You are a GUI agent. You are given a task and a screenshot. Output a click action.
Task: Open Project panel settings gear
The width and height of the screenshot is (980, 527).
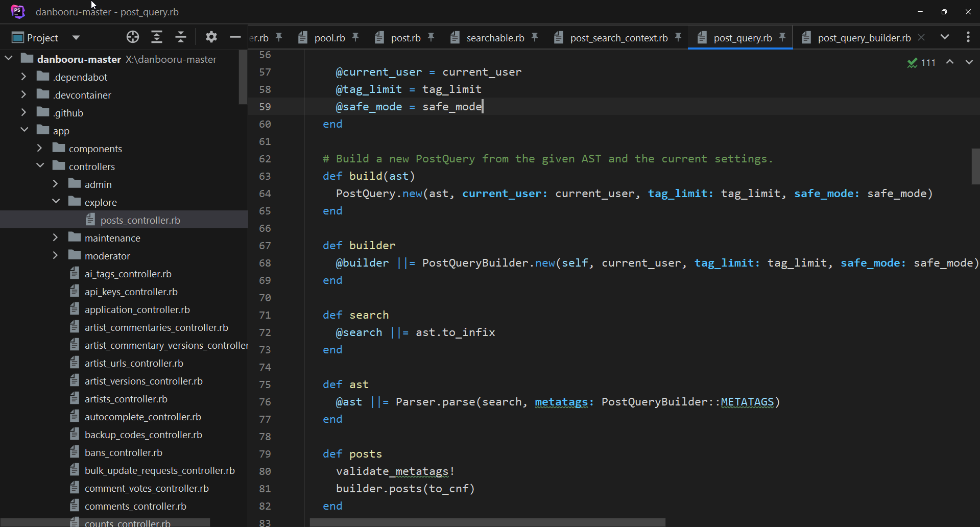[x=211, y=37]
